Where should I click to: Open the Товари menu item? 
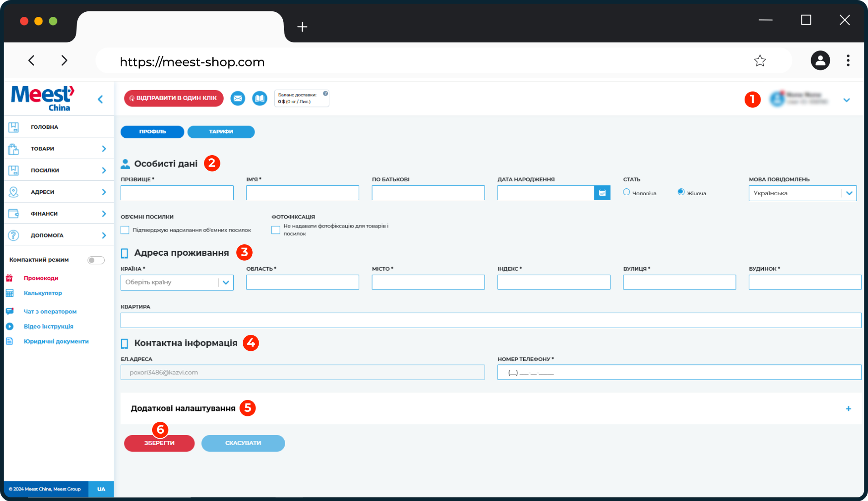(59, 149)
